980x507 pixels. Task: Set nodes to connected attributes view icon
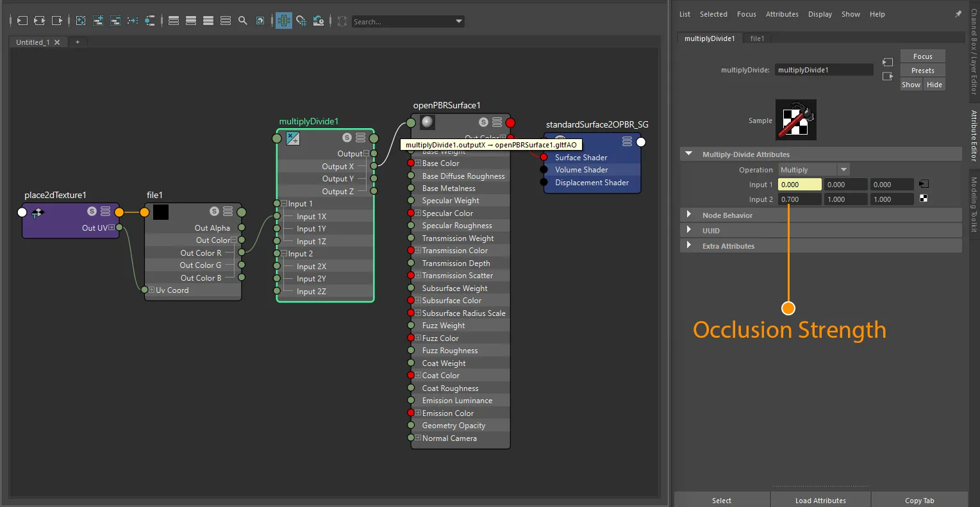click(191, 21)
